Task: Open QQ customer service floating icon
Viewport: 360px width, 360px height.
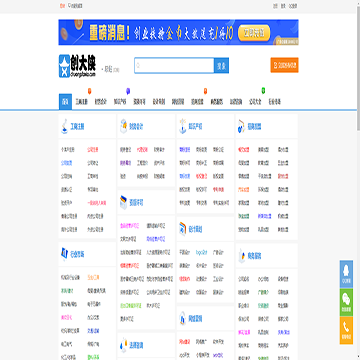Action: (346, 274)
